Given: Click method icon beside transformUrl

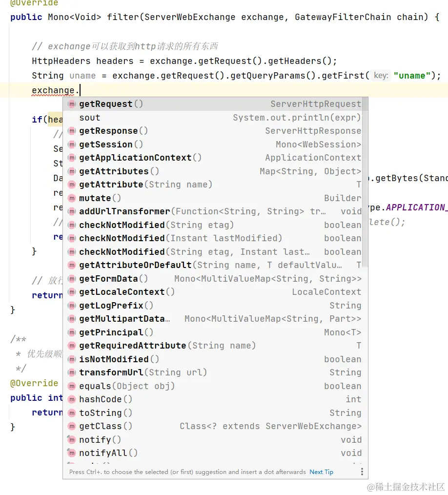Looking at the screenshot, I should click(x=72, y=372).
